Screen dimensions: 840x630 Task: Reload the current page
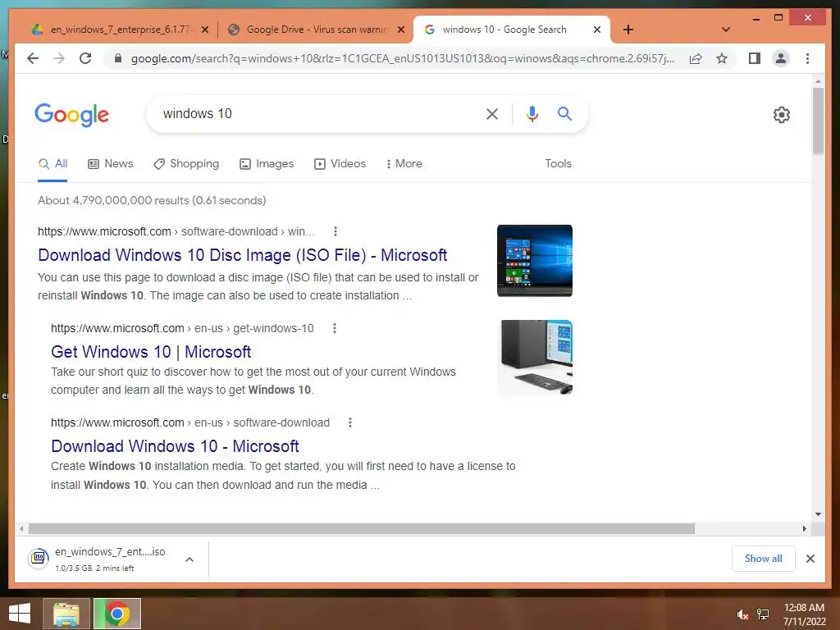pyautogui.click(x=85, y=58)
